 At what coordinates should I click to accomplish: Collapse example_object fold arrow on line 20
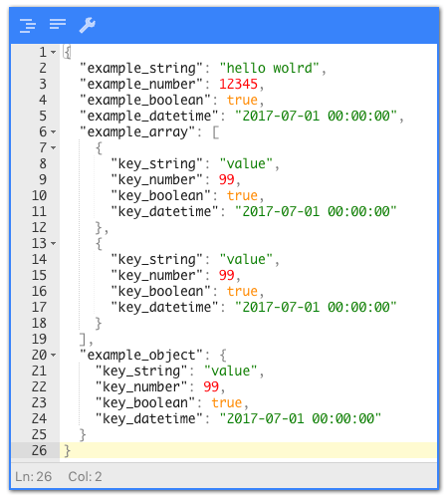[x=54, y=355]
